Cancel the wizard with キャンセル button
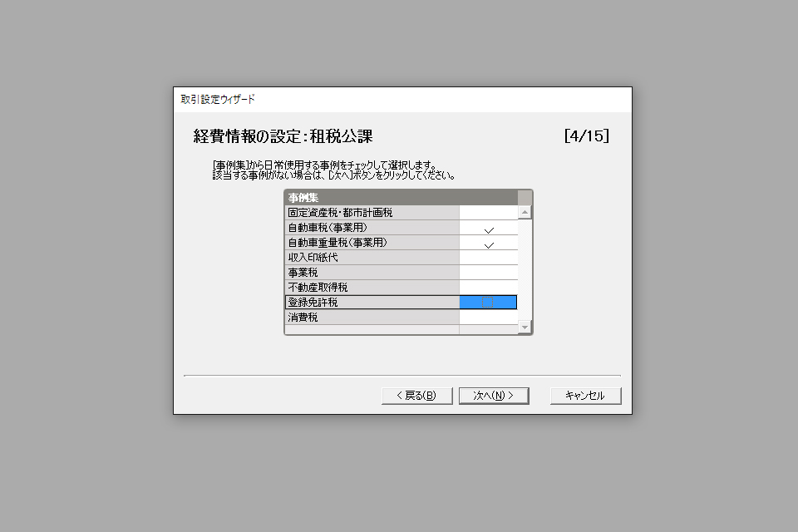 [x=585, y=396]
